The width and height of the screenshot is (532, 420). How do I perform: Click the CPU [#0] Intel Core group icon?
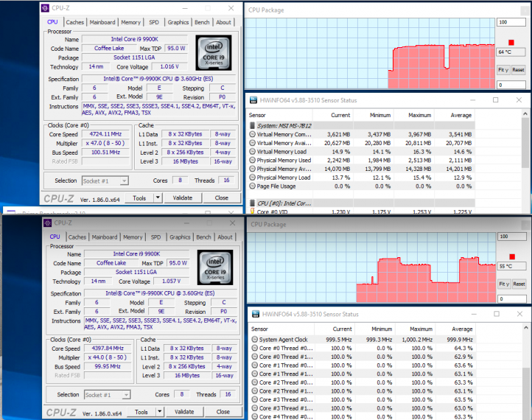252,203
